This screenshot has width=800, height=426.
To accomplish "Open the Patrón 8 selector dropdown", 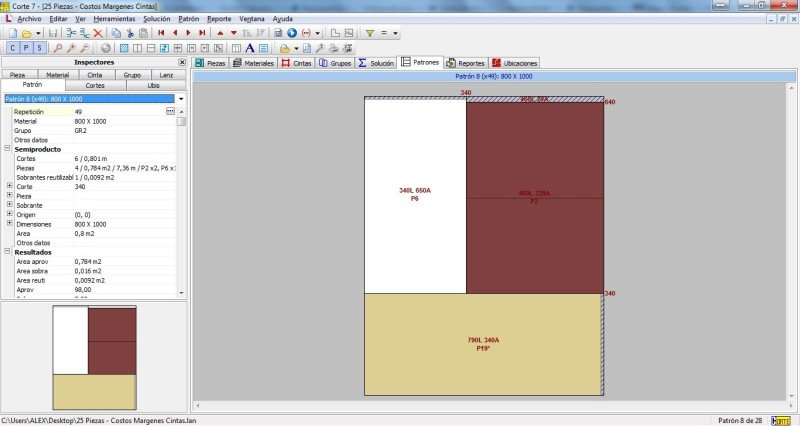I will tap(181, 99).
